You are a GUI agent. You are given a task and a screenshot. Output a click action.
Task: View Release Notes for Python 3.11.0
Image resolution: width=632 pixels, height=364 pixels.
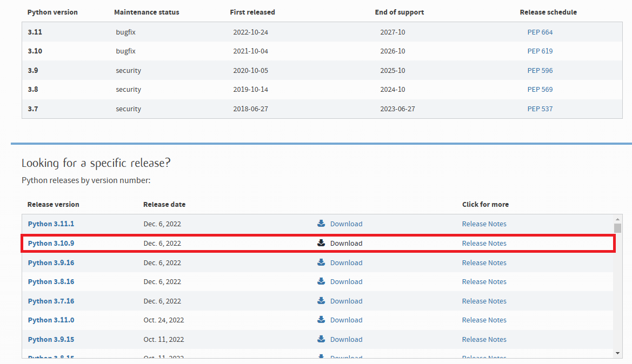click(x=484, y=320)
